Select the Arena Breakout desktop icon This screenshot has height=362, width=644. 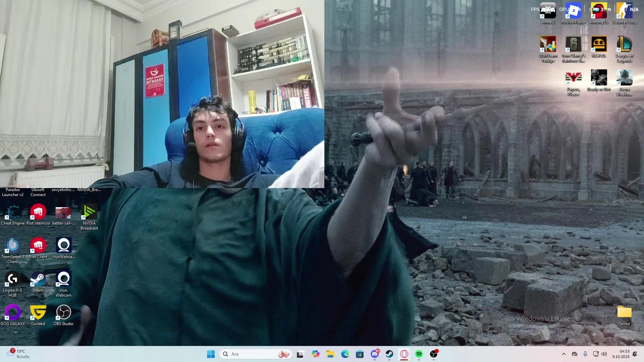[x=624, y=83]
